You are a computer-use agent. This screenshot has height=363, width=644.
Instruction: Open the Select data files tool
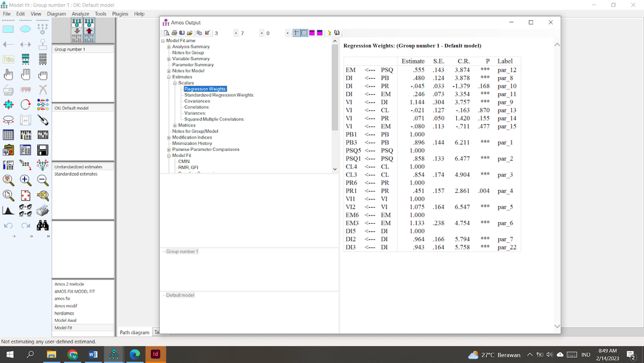8,135
